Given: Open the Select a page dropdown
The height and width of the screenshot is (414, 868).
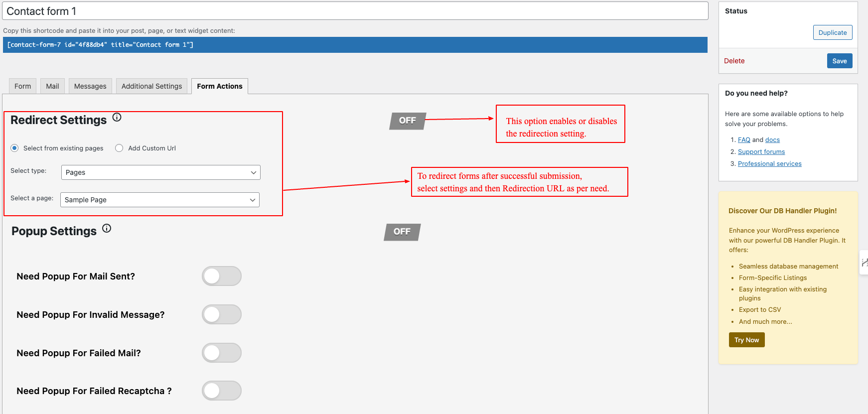Looking at the screenshot, I should pyautogui.click(x=160, y=200).
